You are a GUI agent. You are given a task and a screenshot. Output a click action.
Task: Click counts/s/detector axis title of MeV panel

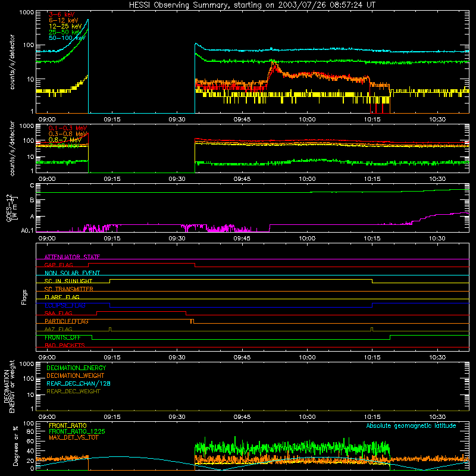click(x=12, y=148)
